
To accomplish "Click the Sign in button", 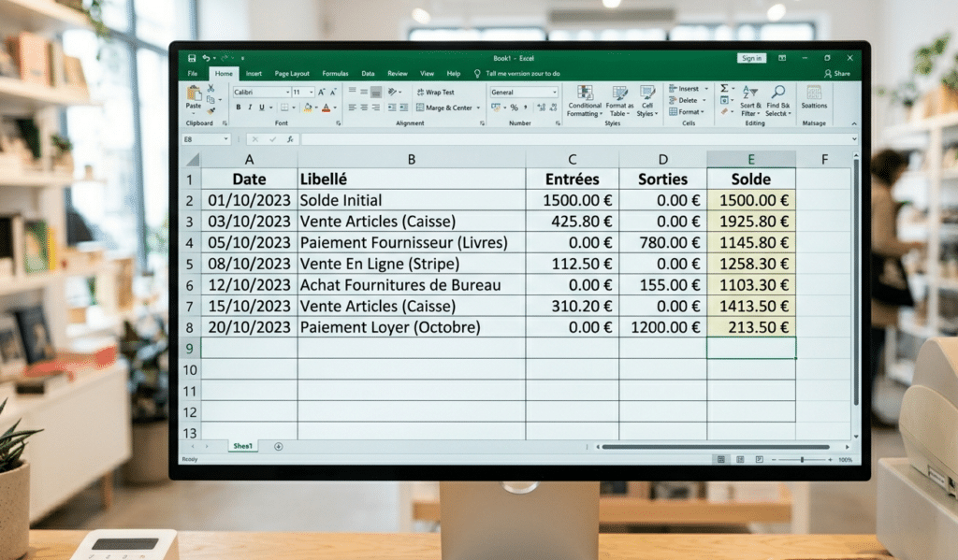I will (x=751, y=58).
